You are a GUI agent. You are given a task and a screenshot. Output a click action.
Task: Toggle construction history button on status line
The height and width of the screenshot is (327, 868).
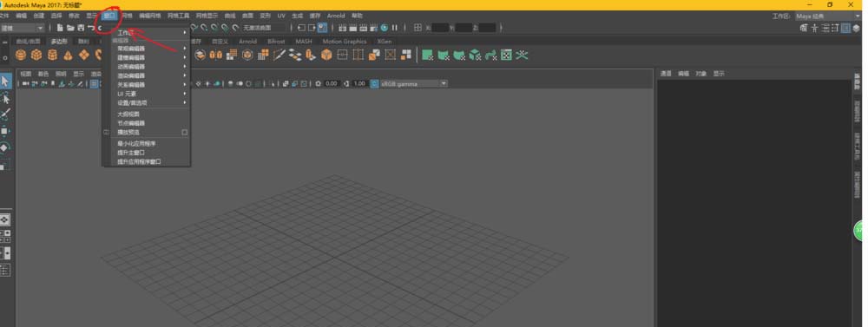coord(322,28)
